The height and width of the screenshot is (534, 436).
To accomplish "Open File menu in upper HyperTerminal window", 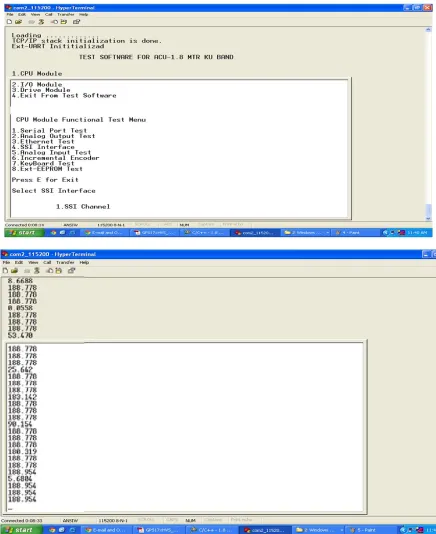I will [x=10, y=14].
